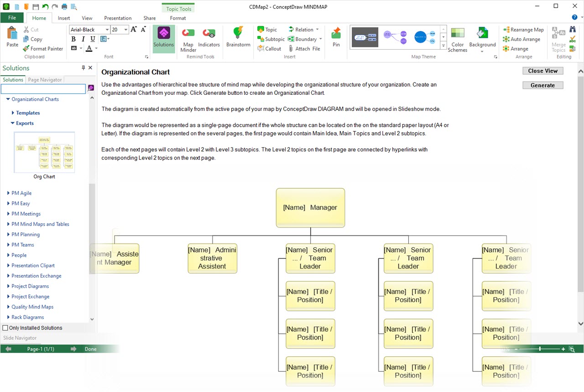Open the font name dropdown
Viewport: 584px width, 392px height.
click(x=107, y=30)
